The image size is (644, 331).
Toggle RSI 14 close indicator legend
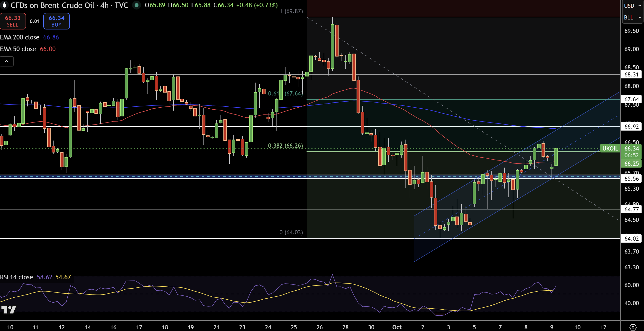pos(17,277)
